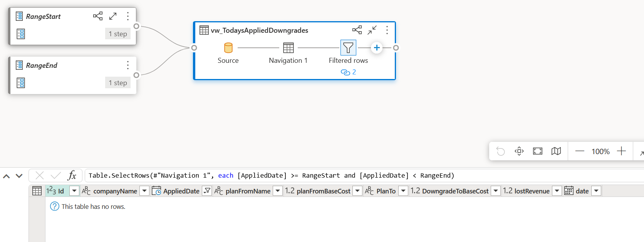Screen dimensions: 644x242
Task: Select the Navigation 1 step
Action: (288, 48)
